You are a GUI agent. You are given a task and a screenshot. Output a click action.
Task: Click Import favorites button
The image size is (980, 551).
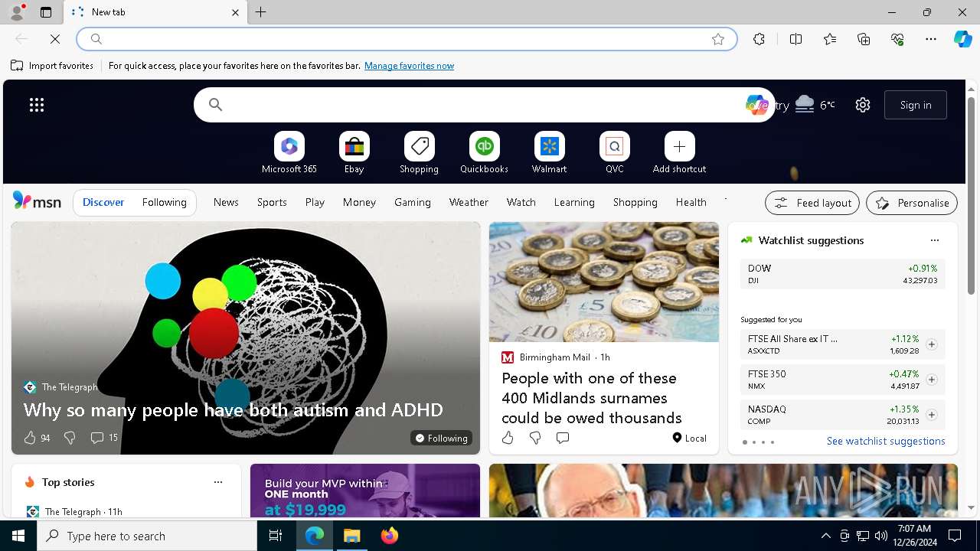click(52, 66)
